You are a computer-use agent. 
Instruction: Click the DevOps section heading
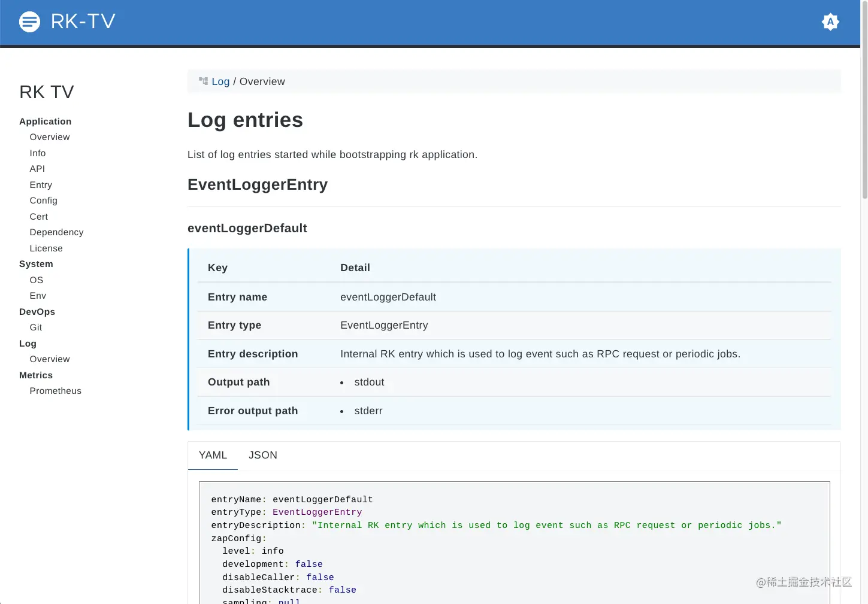(x=37, y=312)
